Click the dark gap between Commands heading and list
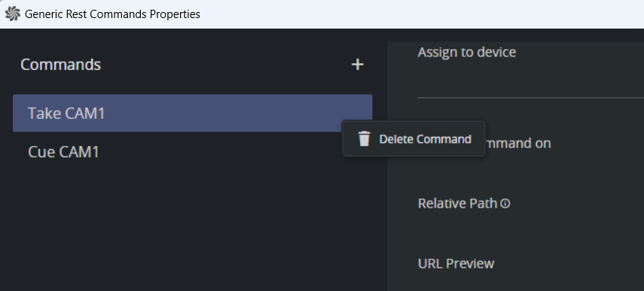This screenshot has height=291, width=644. click(193, 84)
